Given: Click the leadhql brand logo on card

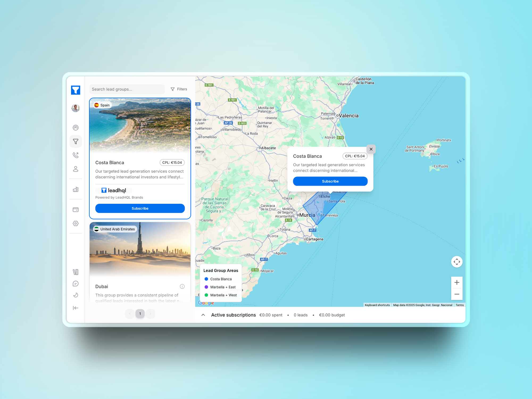Looking at the screenshot, I should pos(114,190).
